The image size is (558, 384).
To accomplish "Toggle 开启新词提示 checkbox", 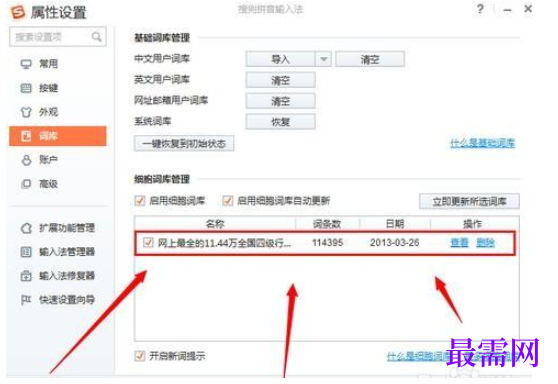I will point(140,356).
